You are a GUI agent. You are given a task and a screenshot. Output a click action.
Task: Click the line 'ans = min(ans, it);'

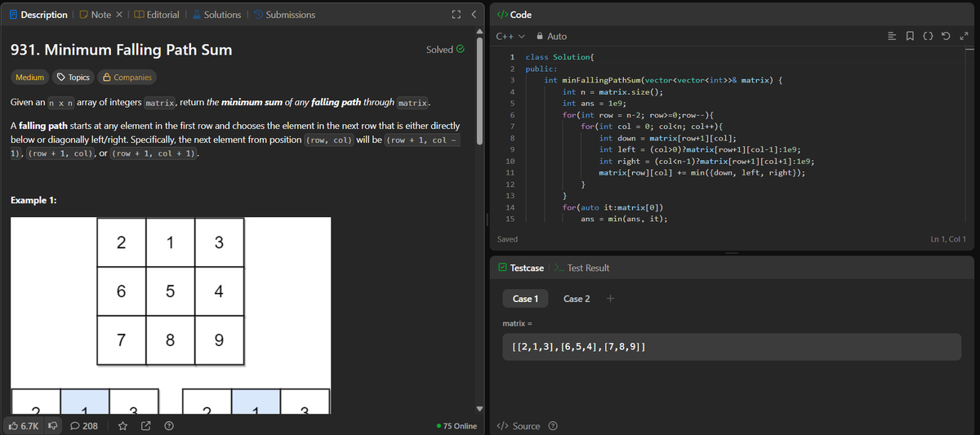click(x=624, y=219)
